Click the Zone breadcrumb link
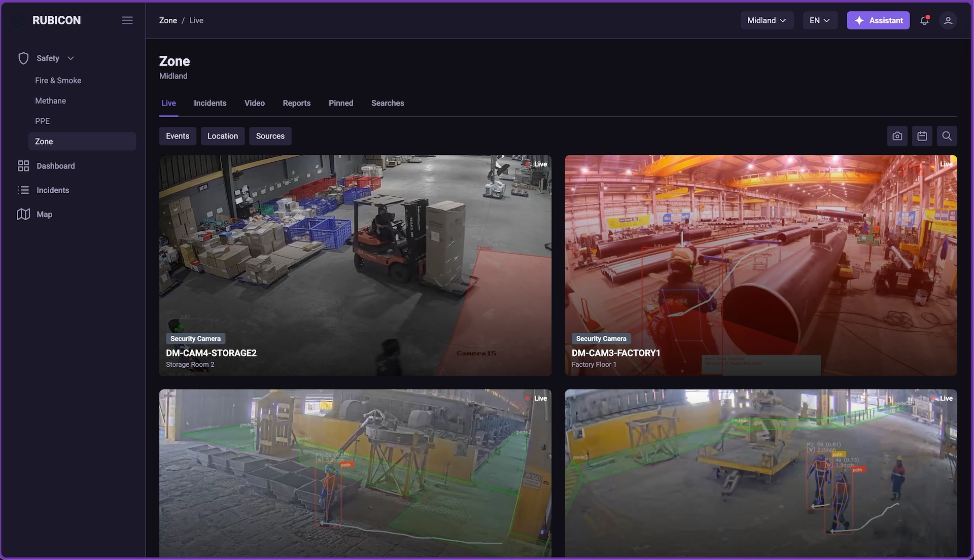The image size is (974, 560). pyautogui.click(x=168, y=20)
